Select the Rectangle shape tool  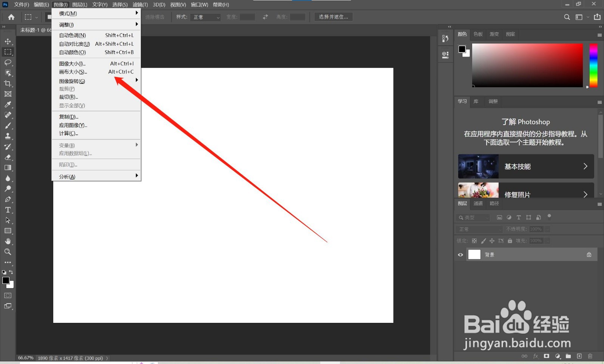[8, 231]
